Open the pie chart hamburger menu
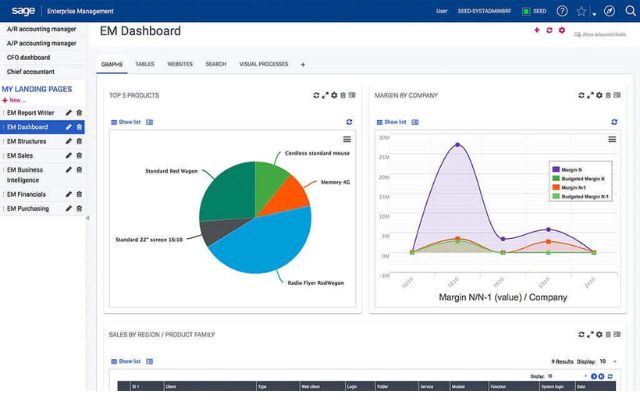 pos(347,139)
